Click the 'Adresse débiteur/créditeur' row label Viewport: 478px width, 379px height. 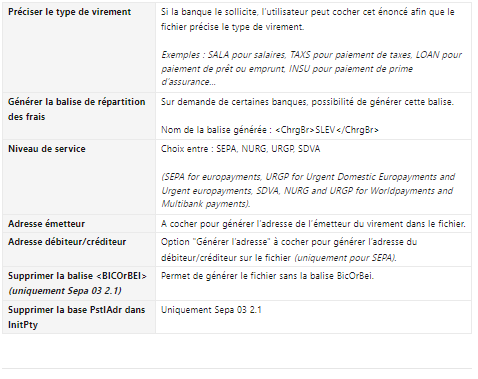pos(67,242)
